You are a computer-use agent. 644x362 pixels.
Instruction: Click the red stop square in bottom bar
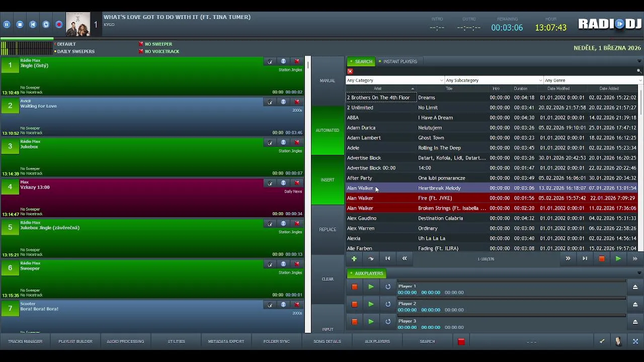pyautogui.click(x=461, y=341)
